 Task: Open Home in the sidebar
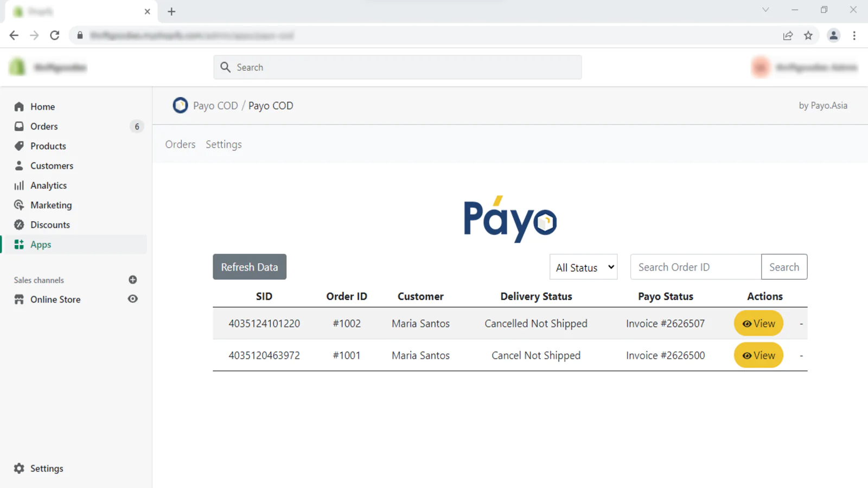pos(42,107)
